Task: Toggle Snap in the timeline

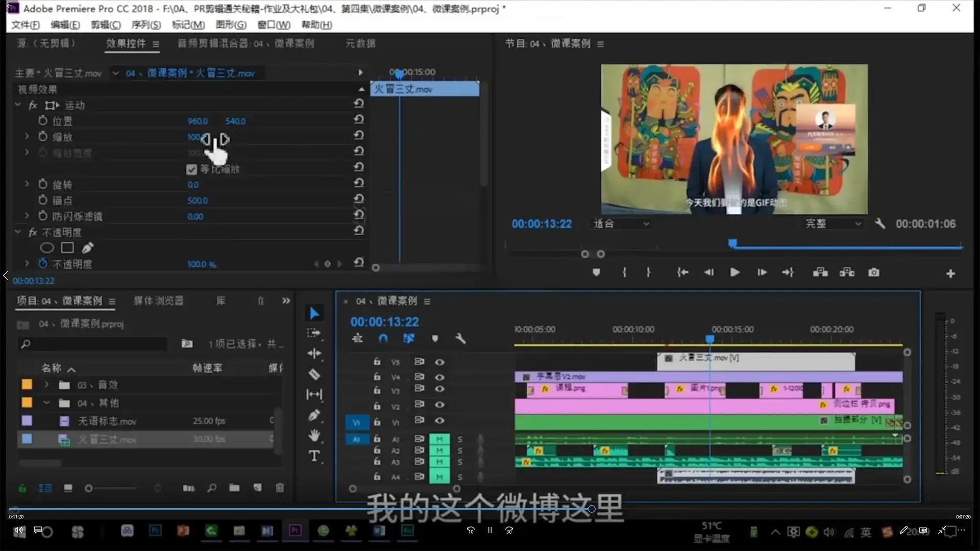Action: coord(383,338)
